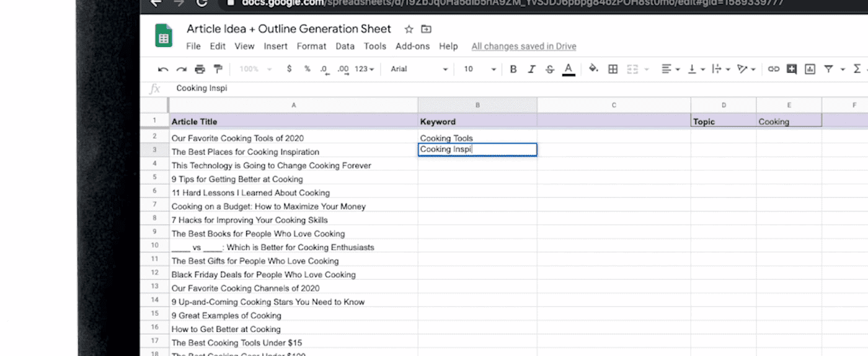The height and width of the screenshot is (356, 868).
Task: Select cell containing 'Cooking Tools'
Action: coord(477,138)
